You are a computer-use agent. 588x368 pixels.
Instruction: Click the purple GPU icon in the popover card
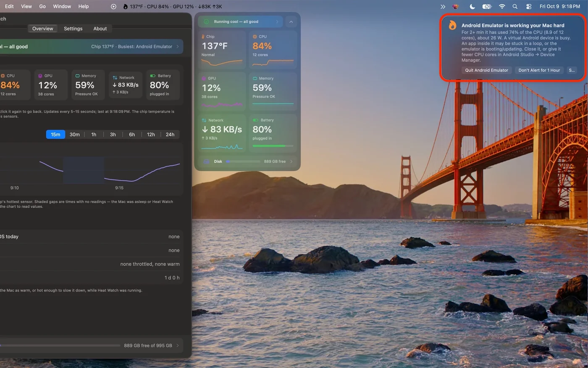(204, 78)
